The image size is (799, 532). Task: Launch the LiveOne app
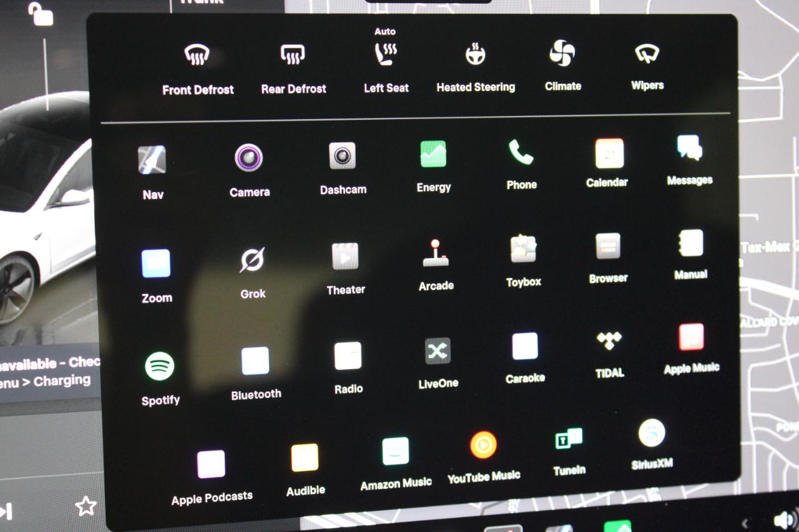(438, 351)
